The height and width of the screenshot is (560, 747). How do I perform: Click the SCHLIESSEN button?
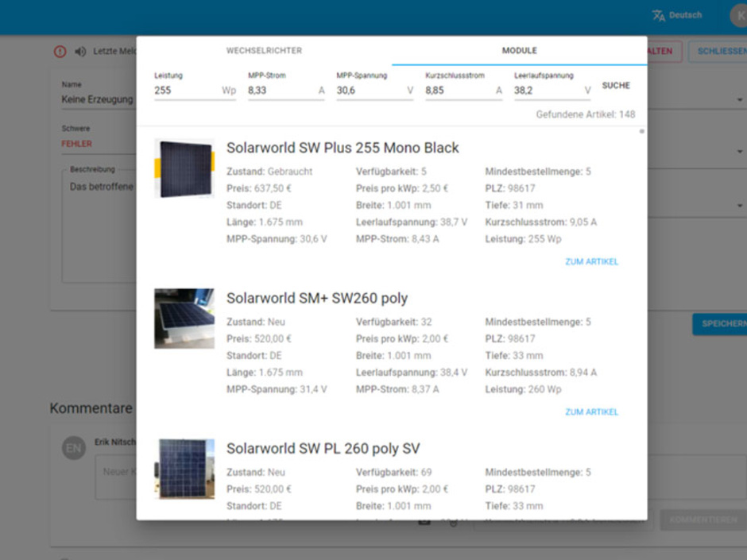point(721,51)
